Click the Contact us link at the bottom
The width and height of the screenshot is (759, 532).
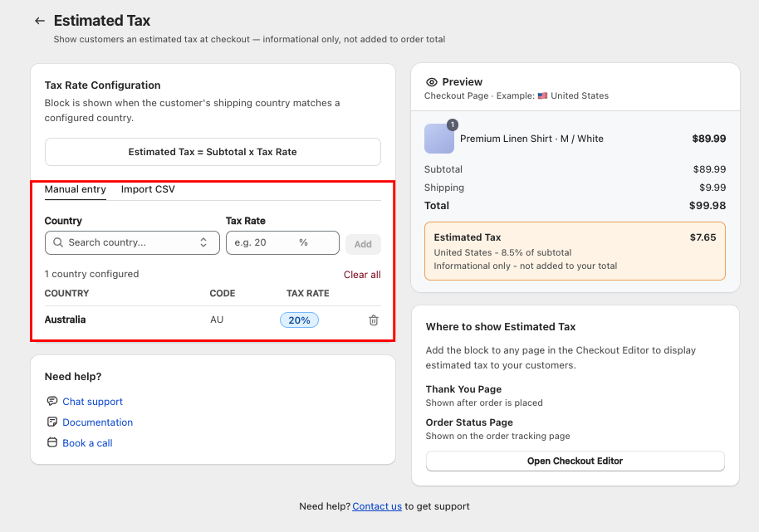click(x=377, y=506)
